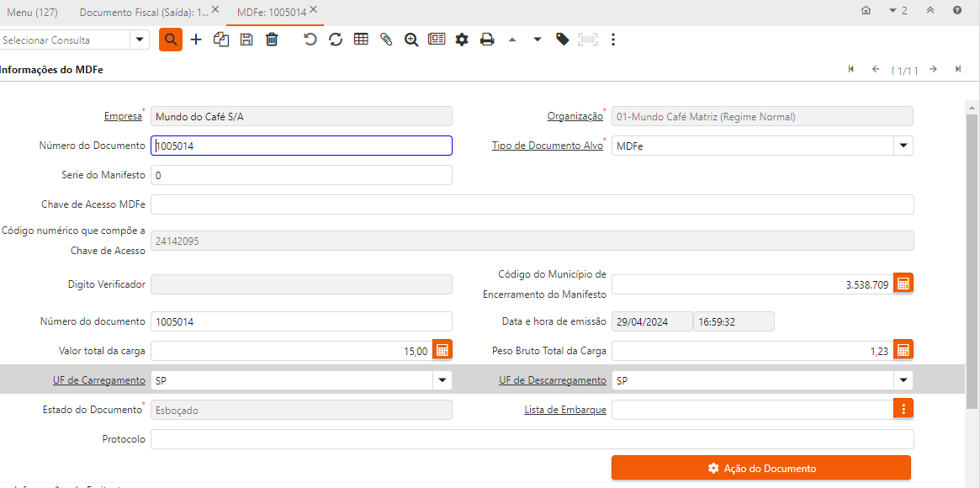This screenshot has width=980, height=488.
Task: Open Tipo de Documento Alvo dropdown
Action: click(903, 146)
